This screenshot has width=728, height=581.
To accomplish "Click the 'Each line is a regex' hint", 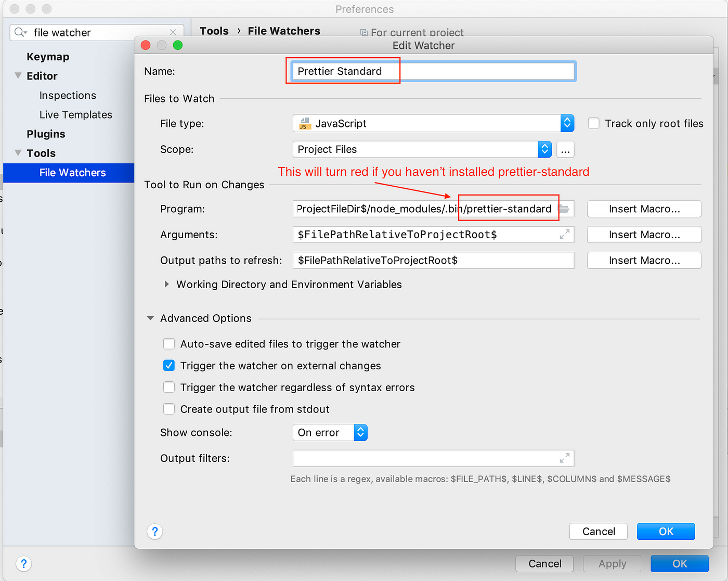I will click(480, 479).
